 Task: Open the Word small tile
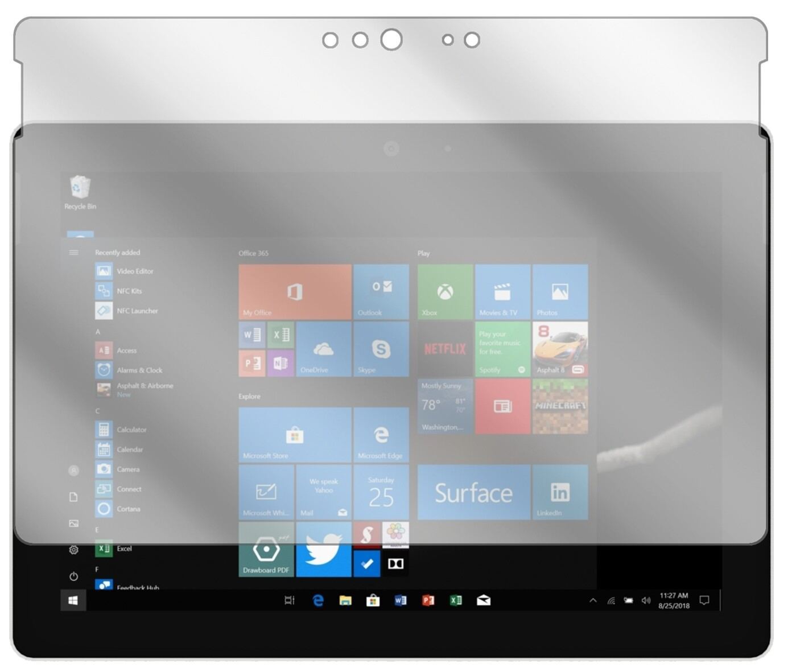point(252,335)
